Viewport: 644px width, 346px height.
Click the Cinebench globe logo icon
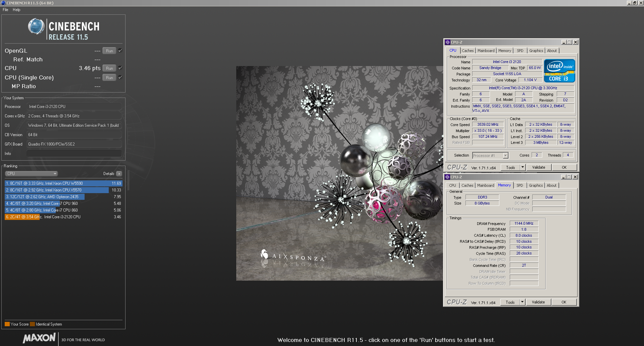[36, 27]
